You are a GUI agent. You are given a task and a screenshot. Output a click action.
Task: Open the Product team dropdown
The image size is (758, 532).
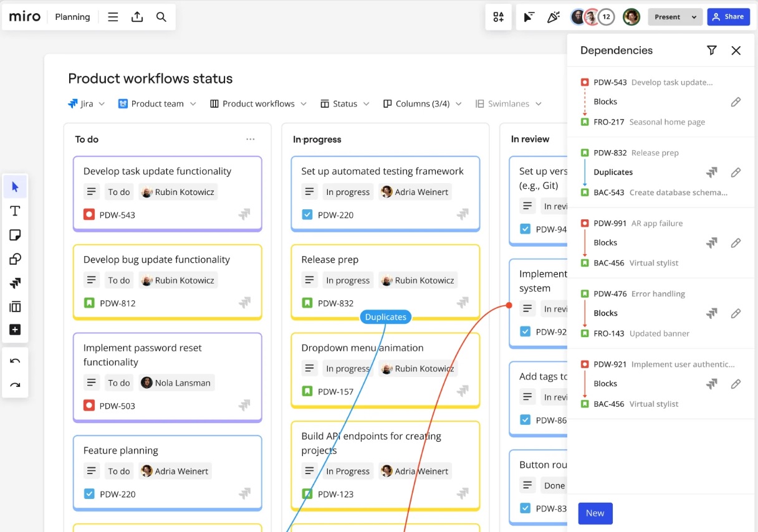coord(157,104)
